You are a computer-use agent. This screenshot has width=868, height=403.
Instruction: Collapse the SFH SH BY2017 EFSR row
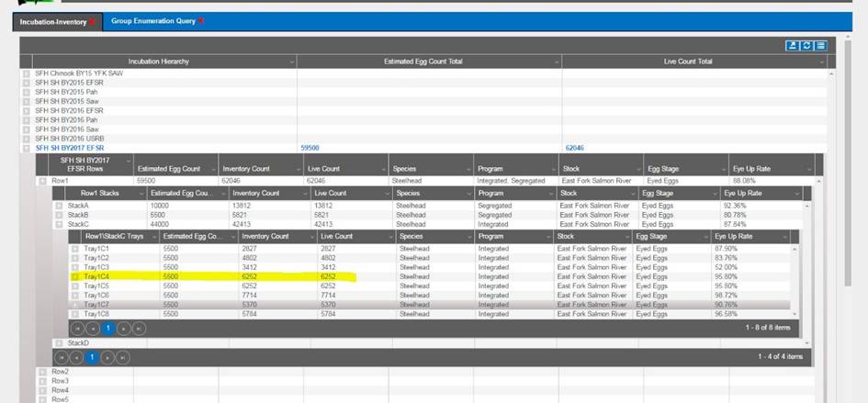pos(27,147)
